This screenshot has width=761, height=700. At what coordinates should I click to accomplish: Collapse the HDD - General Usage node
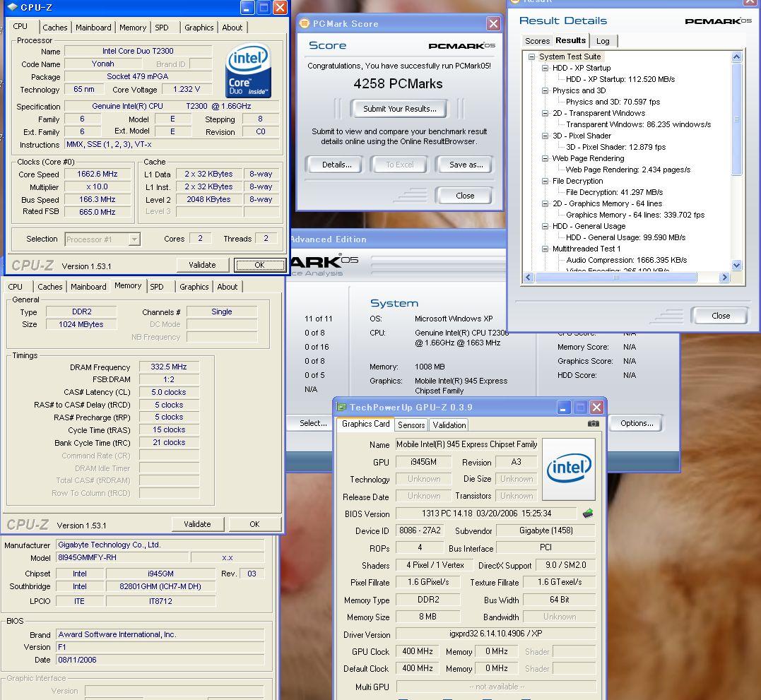[545, 226]
